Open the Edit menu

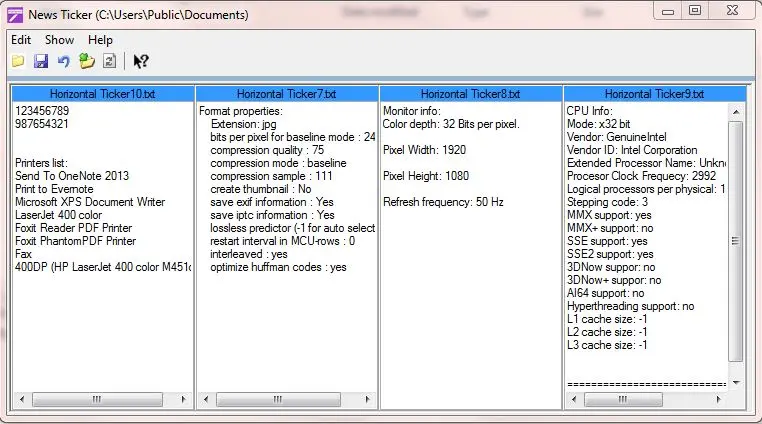[x=21, y=40]
